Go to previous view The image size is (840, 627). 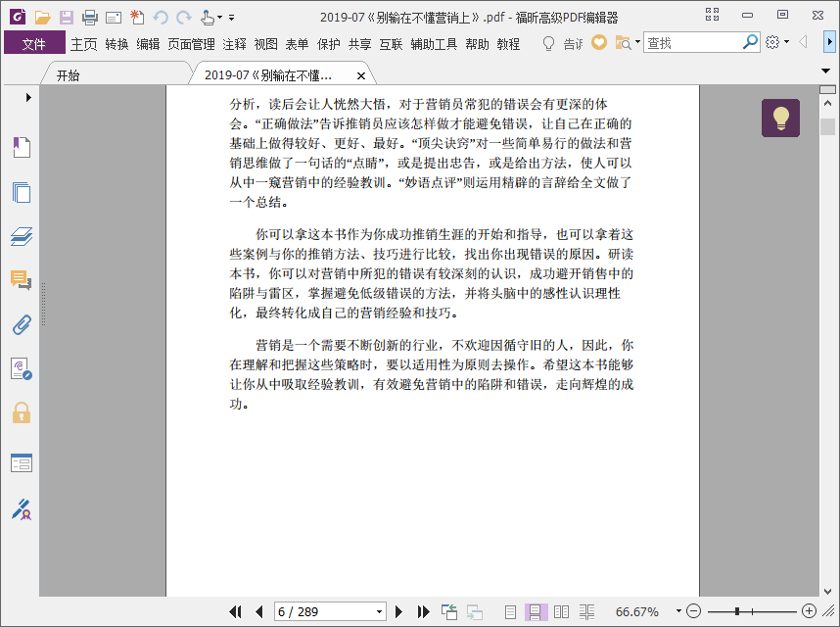(449, 611)
